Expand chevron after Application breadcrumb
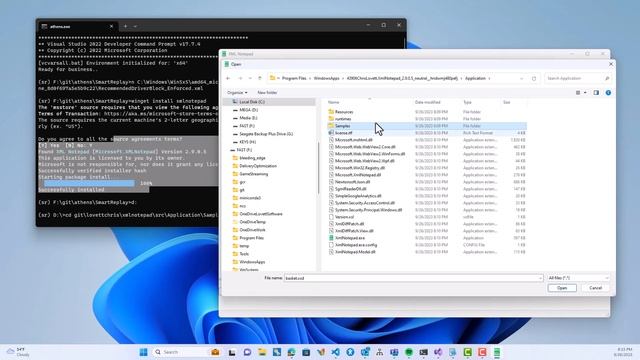 tap(489, 78)
